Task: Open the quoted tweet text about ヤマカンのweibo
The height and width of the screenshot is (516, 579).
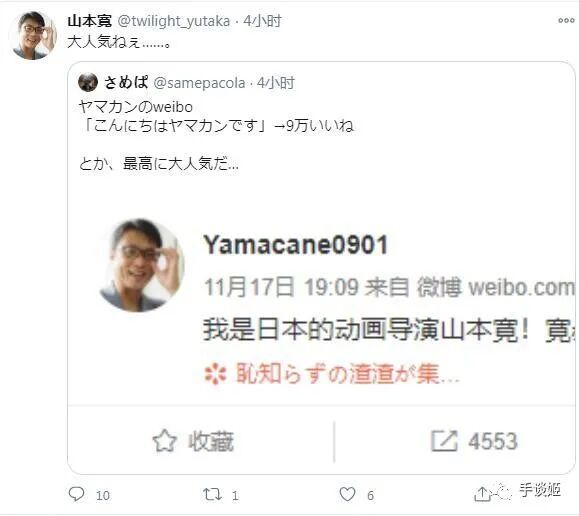Action: coord(216,135)
